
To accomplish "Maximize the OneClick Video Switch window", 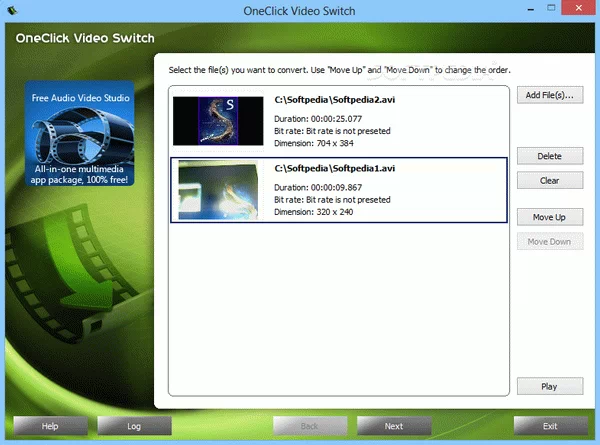I will 551,8.
